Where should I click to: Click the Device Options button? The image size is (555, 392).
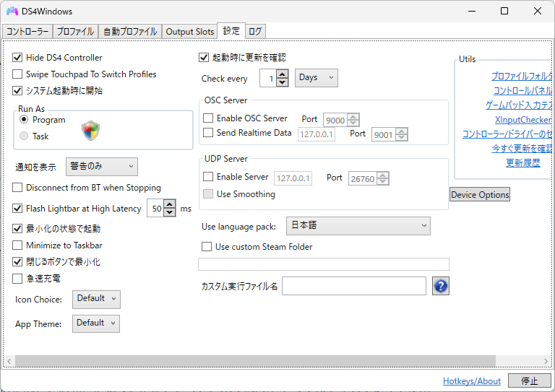click(480, 194)
